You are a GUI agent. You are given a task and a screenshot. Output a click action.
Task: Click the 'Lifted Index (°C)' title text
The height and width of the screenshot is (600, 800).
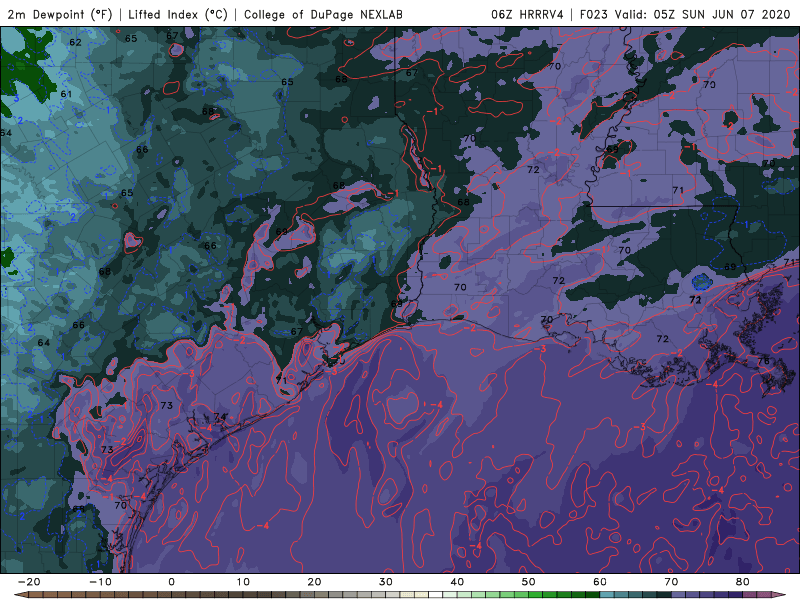point(178,14)
